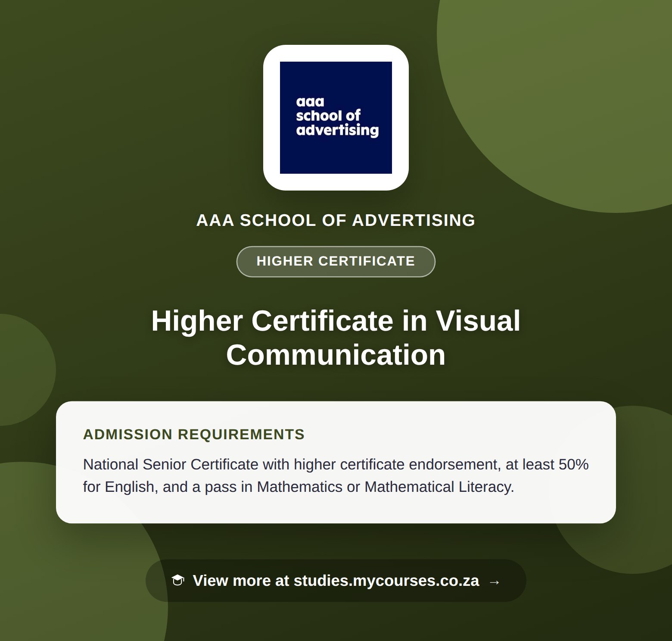Screen dimensions: 672x641
Task: Click the ADMISSION REQUIREMENTS heading
Action: click(x=194, y=434)
